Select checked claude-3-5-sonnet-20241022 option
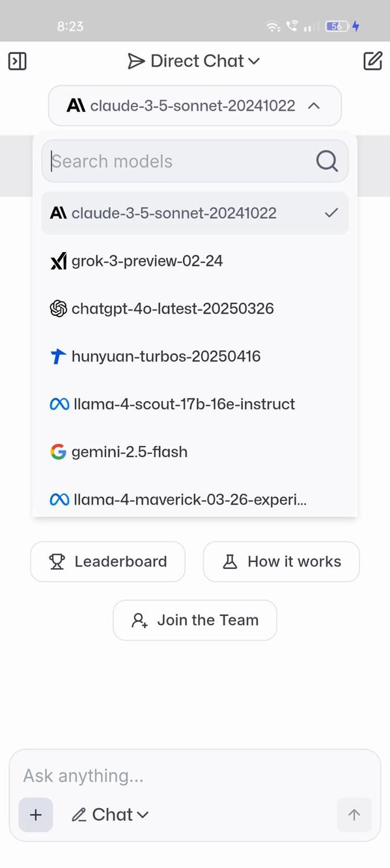 click(x=195, y=213)
